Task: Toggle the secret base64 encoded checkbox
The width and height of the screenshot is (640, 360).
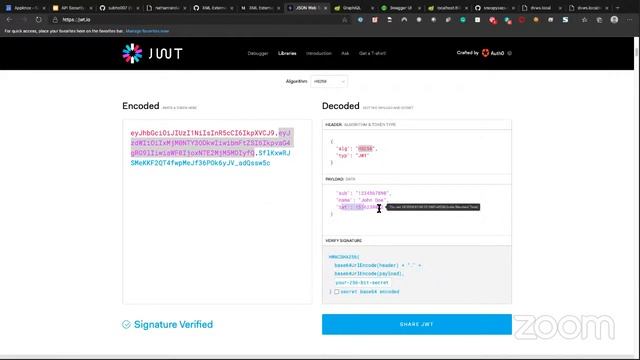Action: [x=337, y=292]
